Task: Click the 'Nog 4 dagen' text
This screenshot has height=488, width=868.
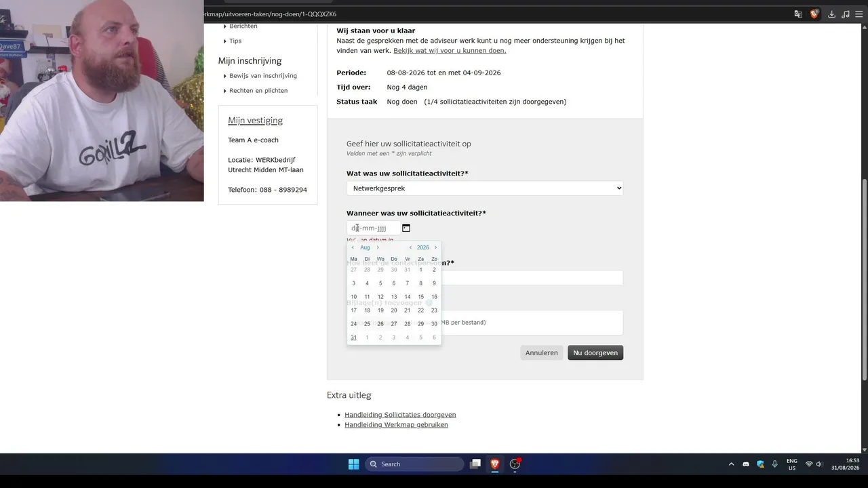Action: click(x=408, y=87)
